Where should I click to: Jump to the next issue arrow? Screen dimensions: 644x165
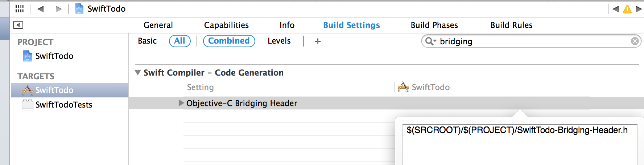[639, 9]
